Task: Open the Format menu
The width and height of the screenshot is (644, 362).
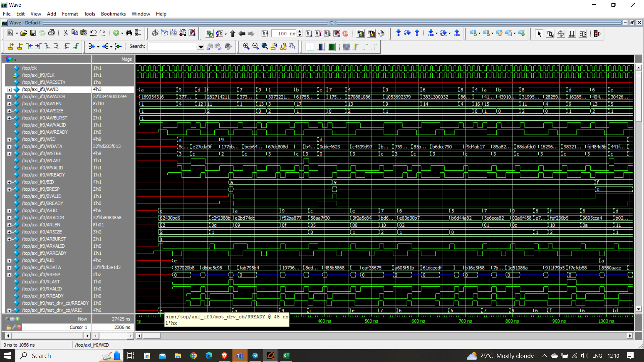Action: 70,14
